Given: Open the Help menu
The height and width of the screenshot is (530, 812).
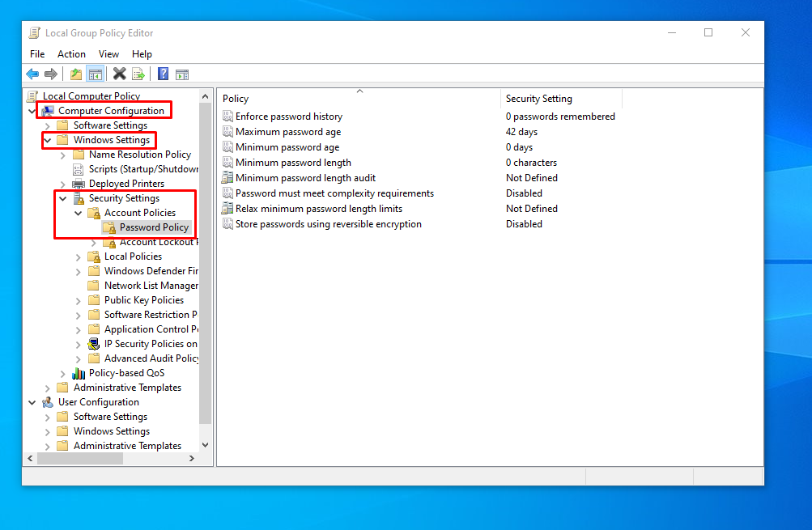Looking at the screenshot, I should pos(142,54).
